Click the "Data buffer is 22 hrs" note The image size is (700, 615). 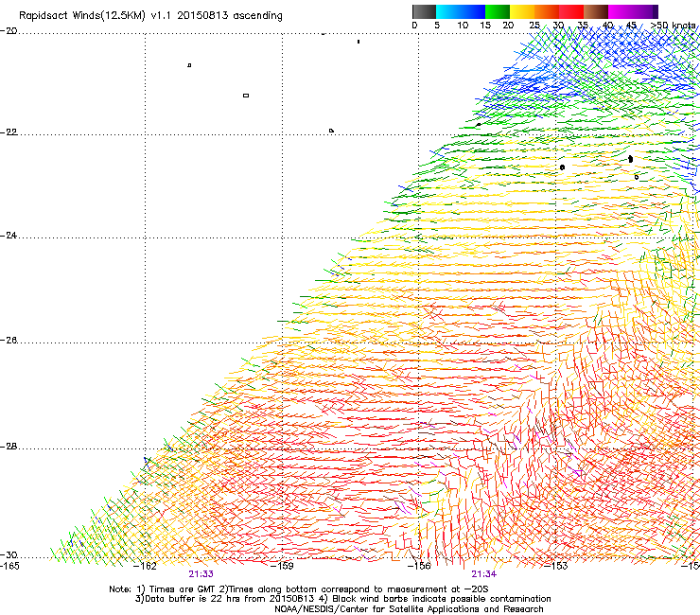click(225, 599)
